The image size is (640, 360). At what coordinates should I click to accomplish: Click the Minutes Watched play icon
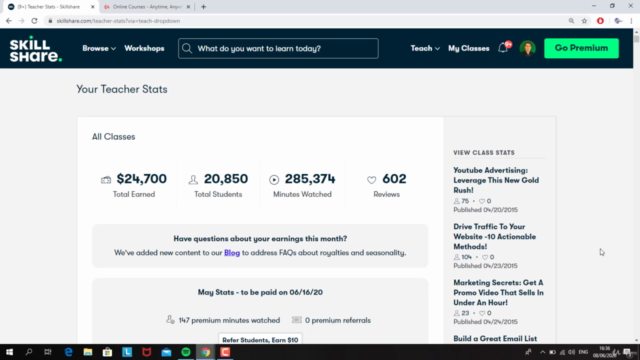274,180
